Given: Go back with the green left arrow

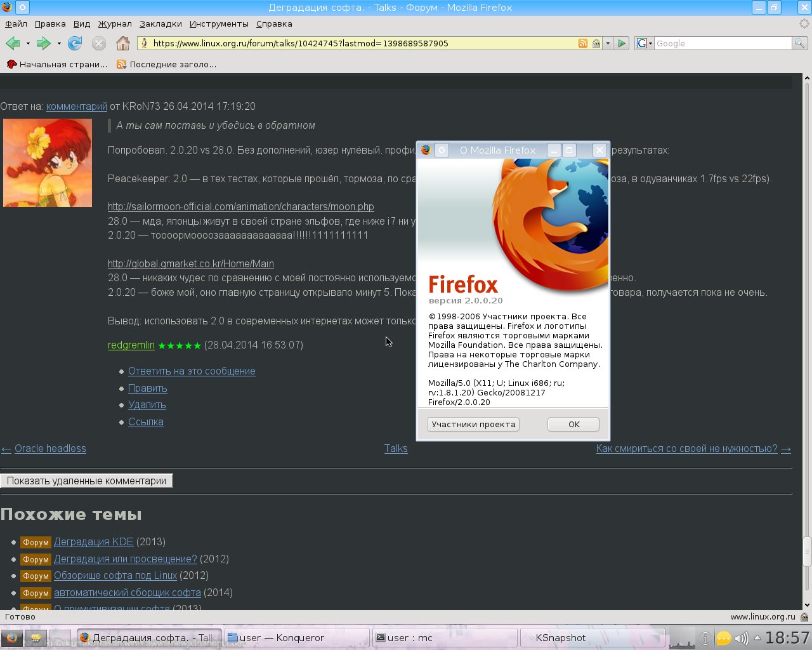Looking at the screenshot, I should click(x=13, y=43).
